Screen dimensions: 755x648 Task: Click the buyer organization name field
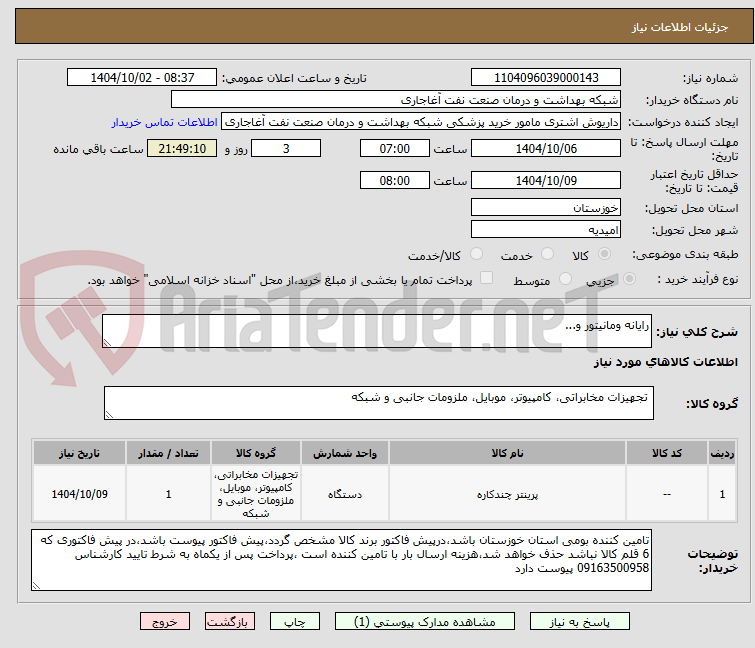pos(396,100)
